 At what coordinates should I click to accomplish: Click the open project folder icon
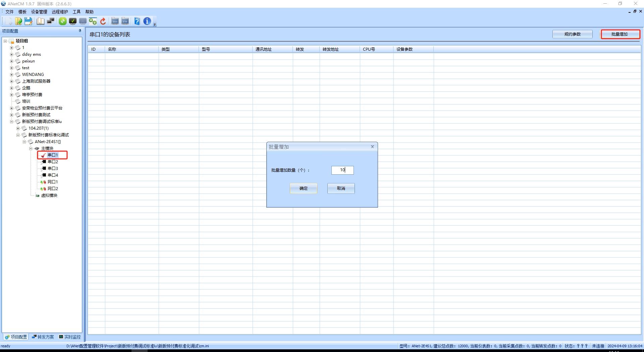[18, 21]
